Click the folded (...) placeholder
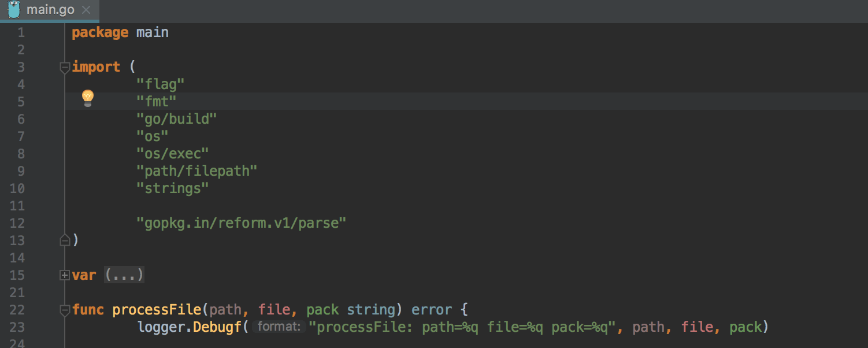 point(124,275)
